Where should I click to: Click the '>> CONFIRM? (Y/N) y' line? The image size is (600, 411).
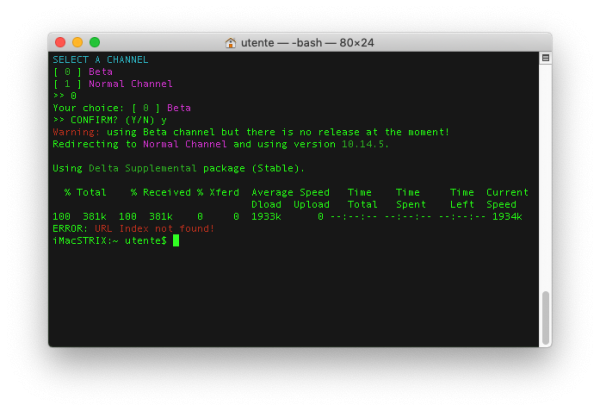pos(110,120)
